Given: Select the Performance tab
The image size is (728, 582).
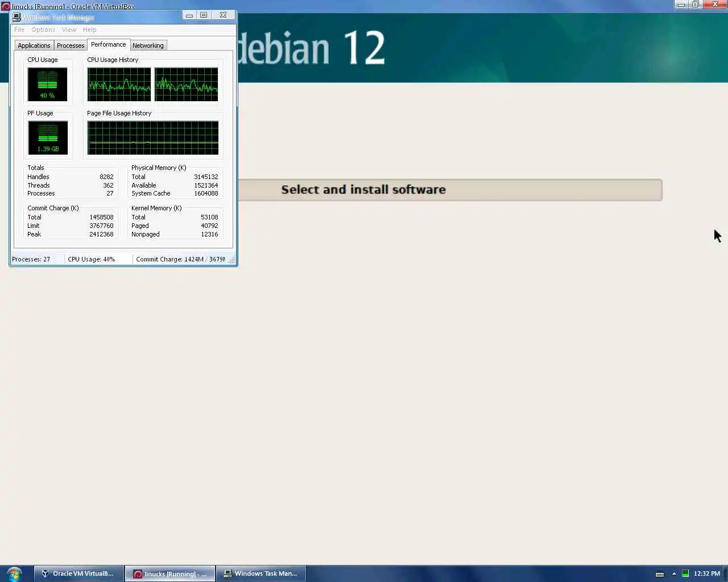Looking at the screenshot, I should coord(109,44).
